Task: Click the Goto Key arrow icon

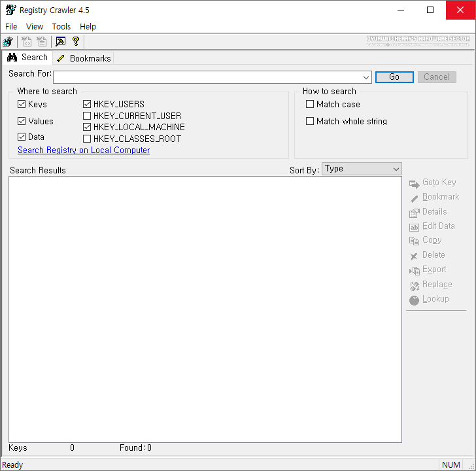Action: 414,184
